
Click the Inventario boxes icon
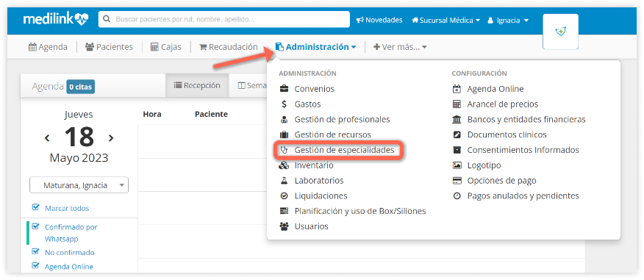tap(284, 165)
